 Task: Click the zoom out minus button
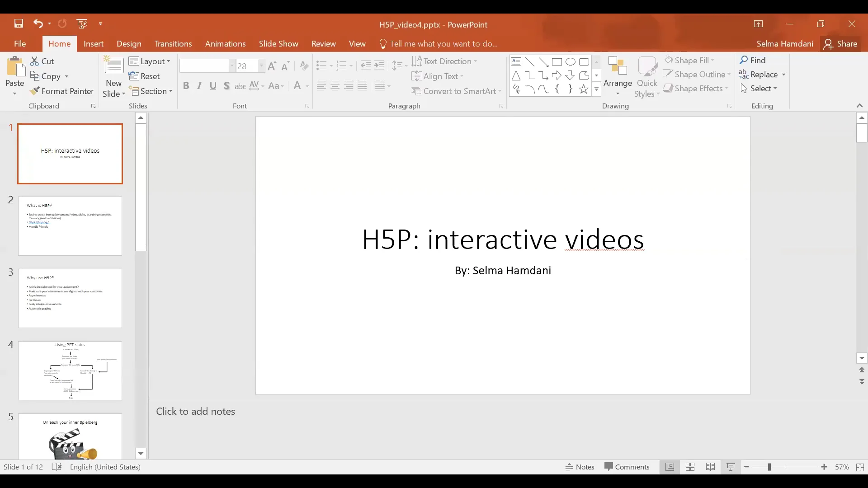click(x=746, y=467)
